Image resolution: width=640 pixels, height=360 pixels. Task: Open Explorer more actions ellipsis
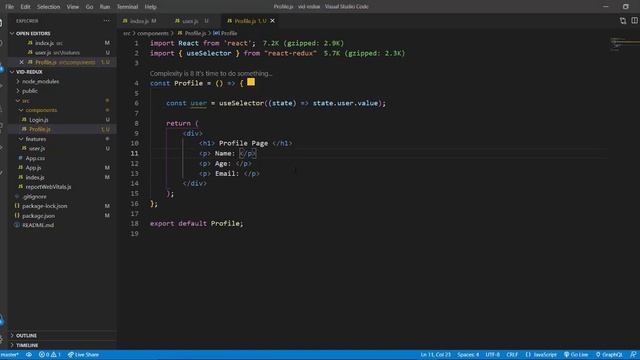(107, 21)
